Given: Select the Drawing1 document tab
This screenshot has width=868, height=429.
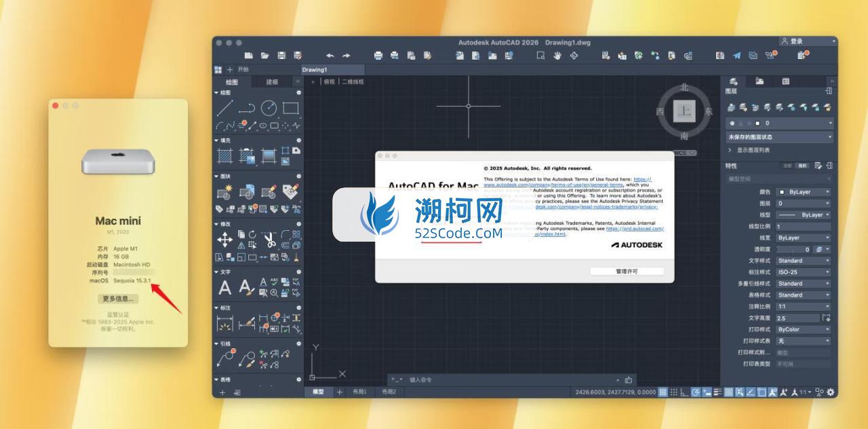Looking at the screenshot, I should pyautogui.click(x=332, y=69).
